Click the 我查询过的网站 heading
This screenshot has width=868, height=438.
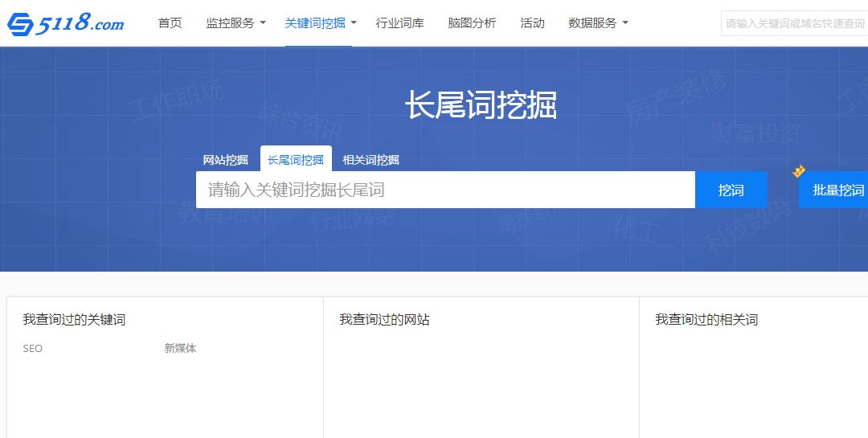point(385,320)
